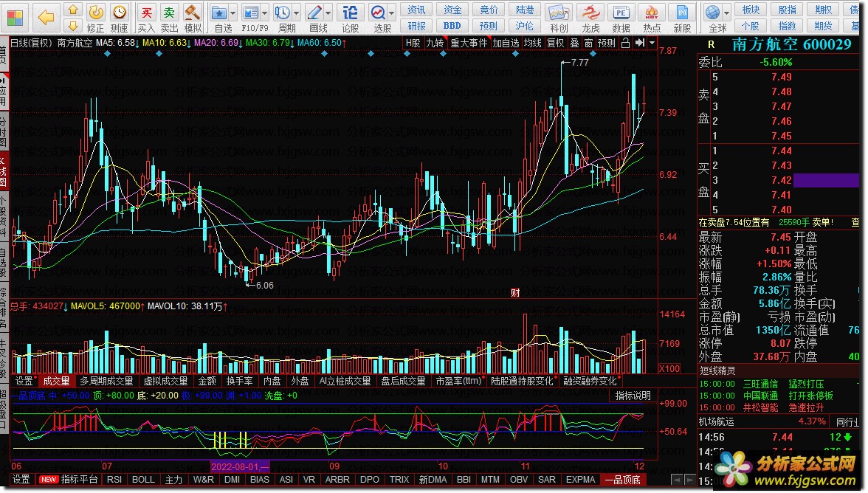
Task: Open the 模拟 simulation gavel icon
Action: coord(192,12)
